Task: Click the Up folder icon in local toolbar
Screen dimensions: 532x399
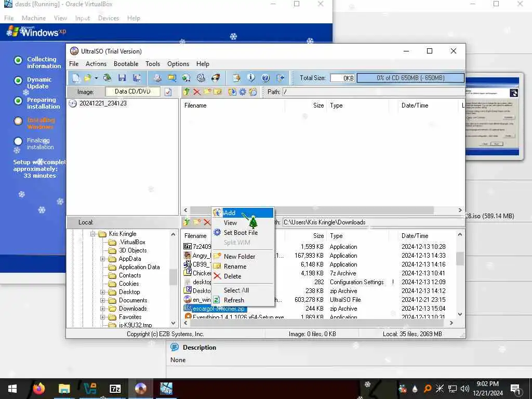Action: (187, 222)
